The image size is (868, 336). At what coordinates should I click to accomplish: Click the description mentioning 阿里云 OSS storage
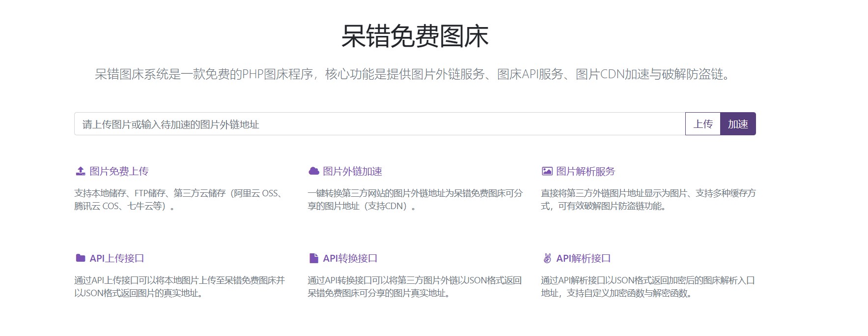tap(180, 200)
